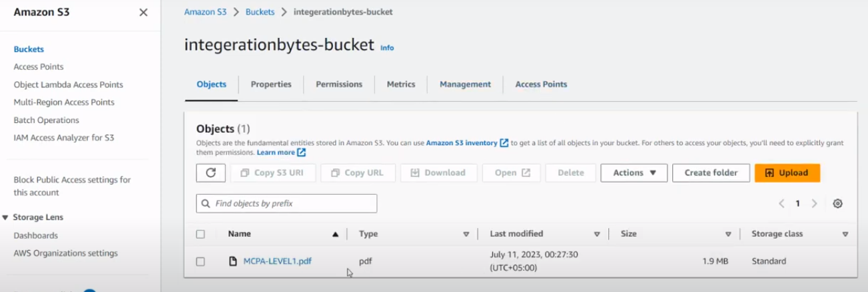Click the refresh objects icon button

click(x=211, y=173)
